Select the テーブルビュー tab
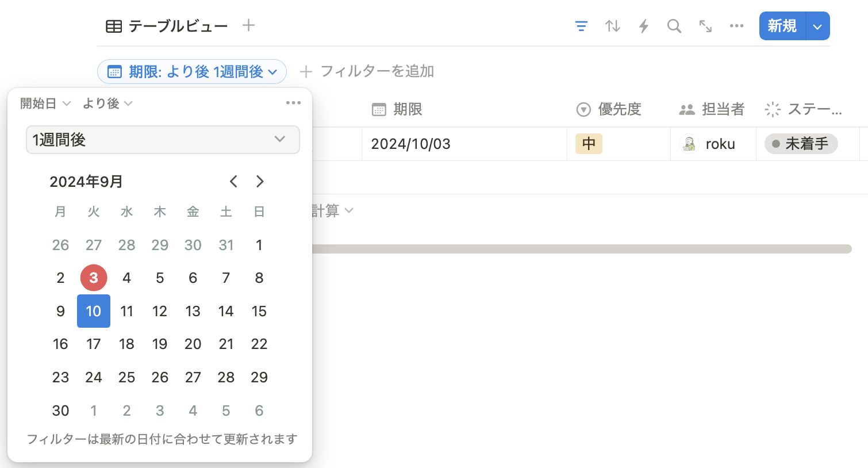 click(167, 26)
